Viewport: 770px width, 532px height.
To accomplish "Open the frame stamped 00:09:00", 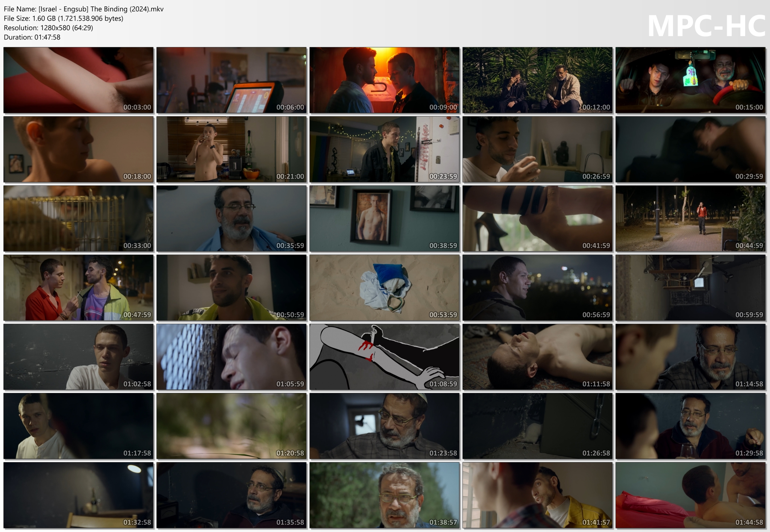I will coord(384,80).
